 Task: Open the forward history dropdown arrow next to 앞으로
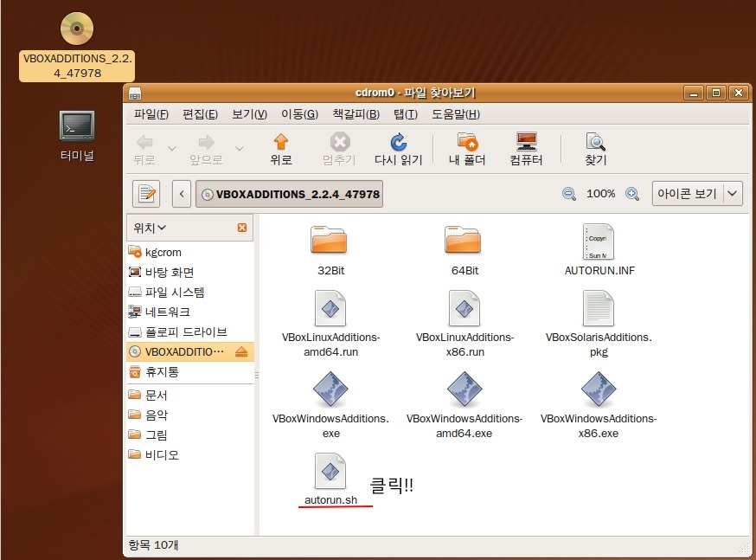pos(239,149)
